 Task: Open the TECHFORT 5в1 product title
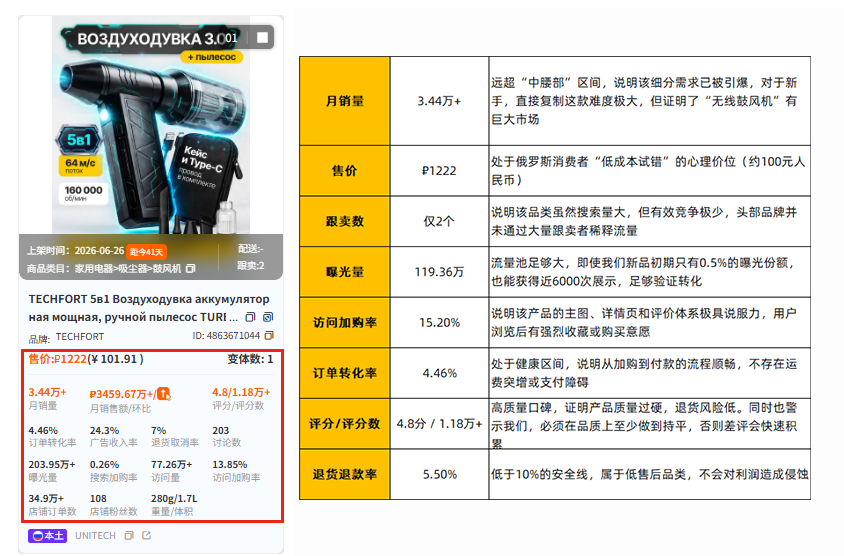149,308
